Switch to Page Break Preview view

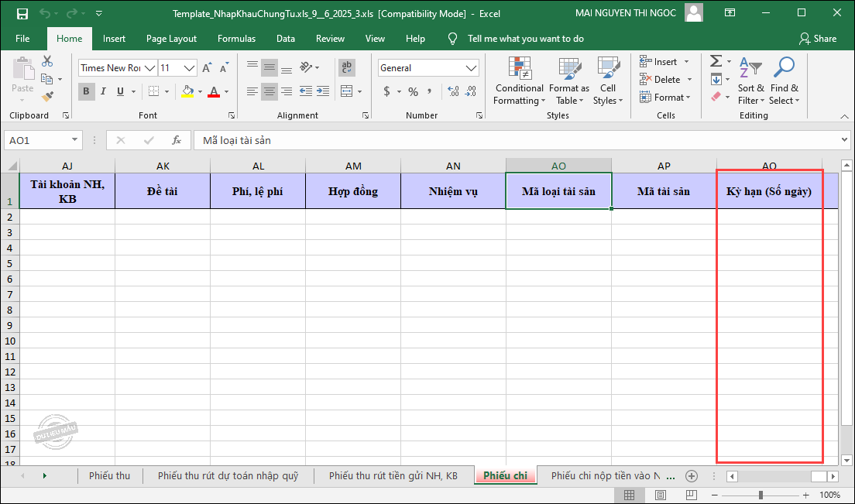[x=692, y=495]
